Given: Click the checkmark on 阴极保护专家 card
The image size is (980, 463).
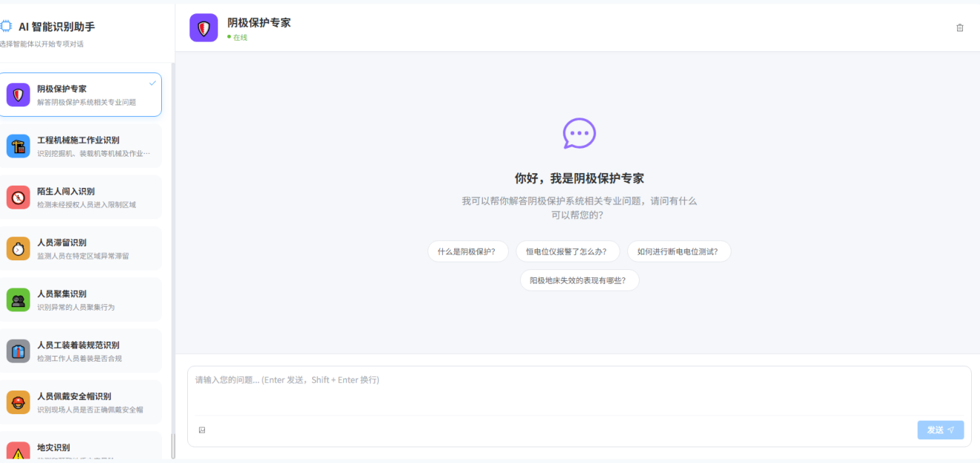Looking at the screenshot, I should click(152, 83).
